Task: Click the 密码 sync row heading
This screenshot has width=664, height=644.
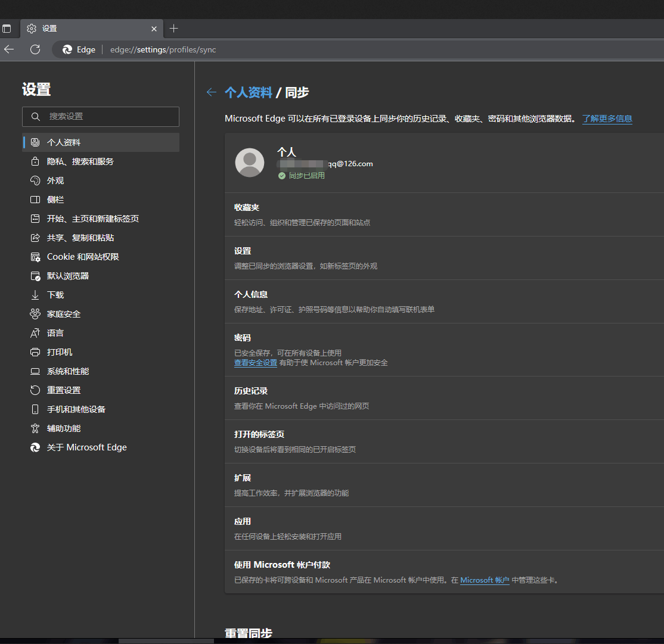Action: [x=243, y=338]
